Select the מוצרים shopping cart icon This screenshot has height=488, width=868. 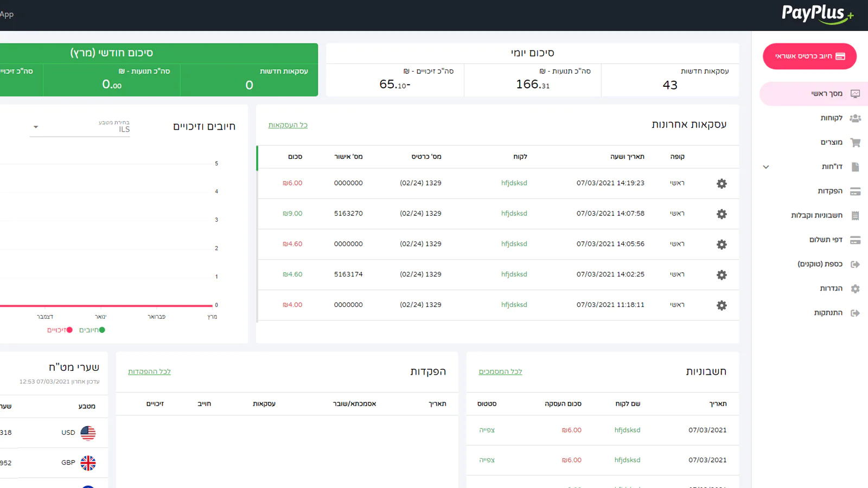coord(856,142)
